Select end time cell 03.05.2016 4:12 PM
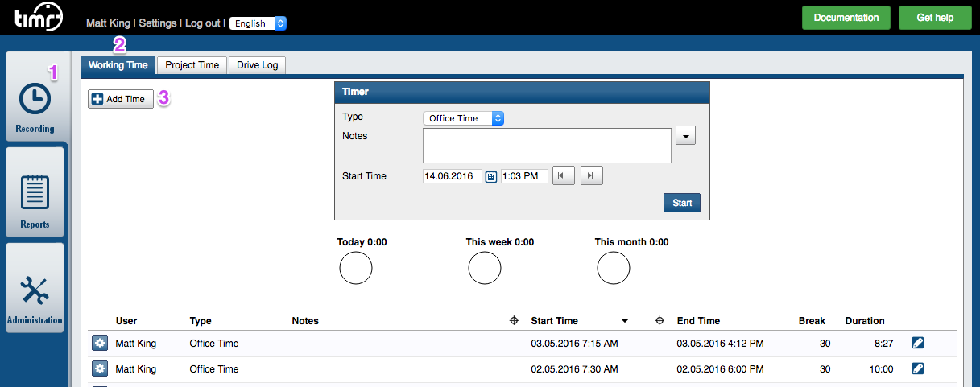 point(720,344)
